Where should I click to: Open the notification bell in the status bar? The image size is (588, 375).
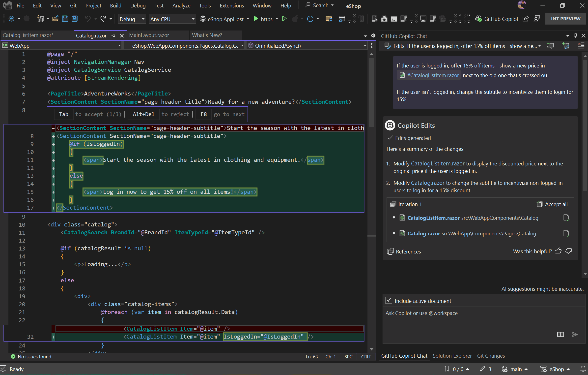(x=583, y=369)
